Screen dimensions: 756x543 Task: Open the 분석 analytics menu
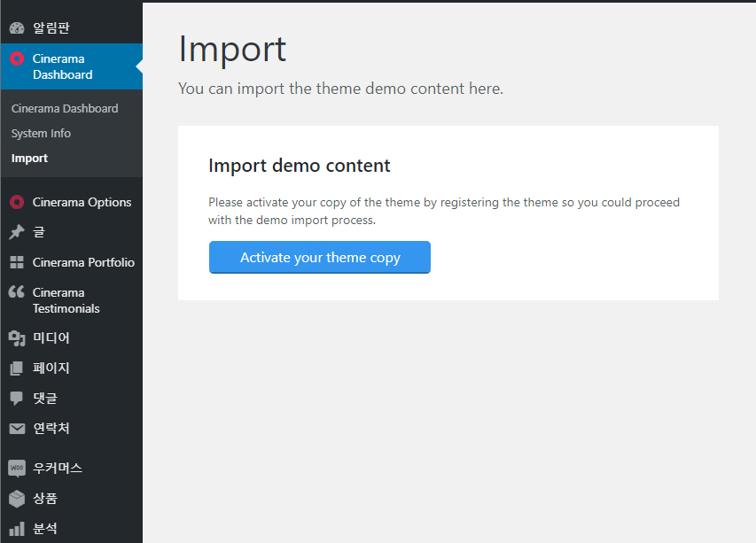point(72,529)
